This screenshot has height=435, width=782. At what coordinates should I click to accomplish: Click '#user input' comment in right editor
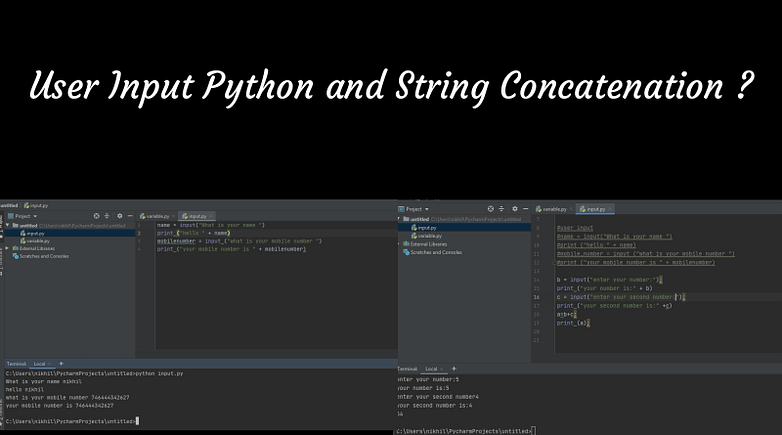pos(575,228)
